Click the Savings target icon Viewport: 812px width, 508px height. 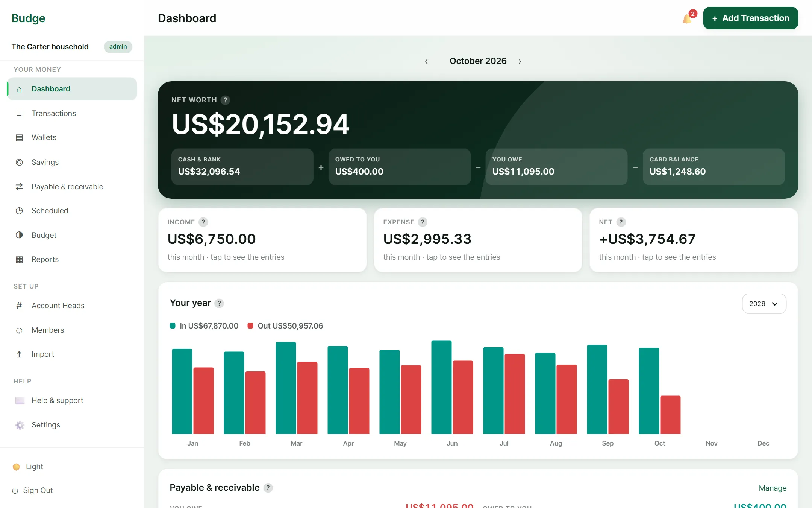[x=19, y=162]
